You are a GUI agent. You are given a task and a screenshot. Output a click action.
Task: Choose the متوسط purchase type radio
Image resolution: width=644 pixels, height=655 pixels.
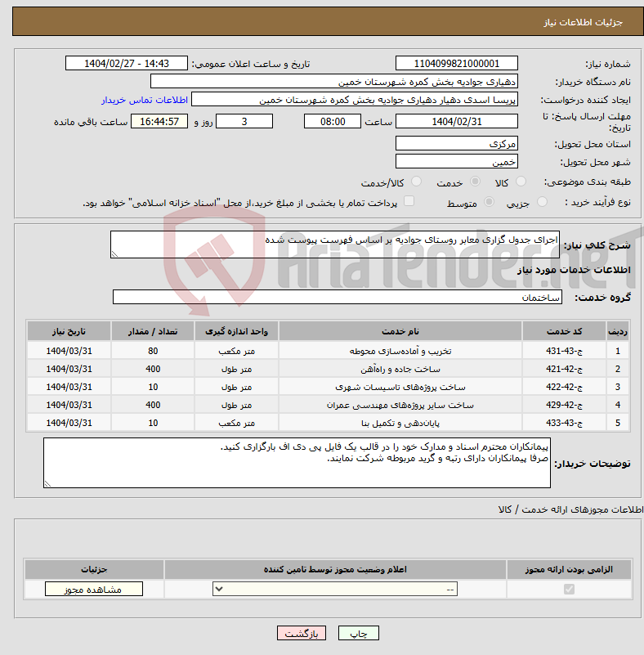(x=489, y=202)
